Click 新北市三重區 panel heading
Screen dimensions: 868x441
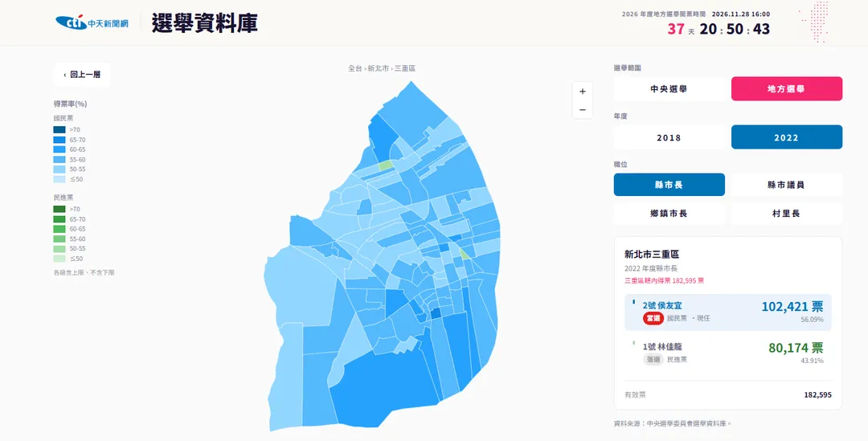point(652,255)
